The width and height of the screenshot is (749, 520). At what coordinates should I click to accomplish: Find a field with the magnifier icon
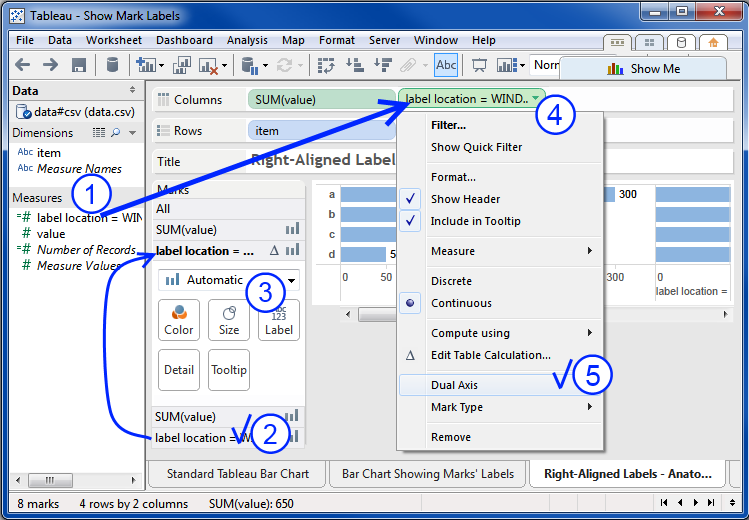(x=116, y=133)
